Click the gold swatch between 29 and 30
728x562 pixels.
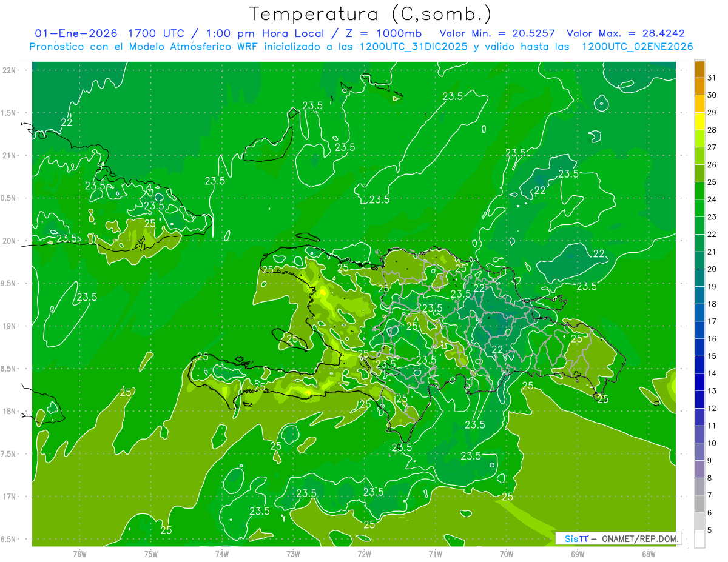pyautogui.click(x=699, y=104)
